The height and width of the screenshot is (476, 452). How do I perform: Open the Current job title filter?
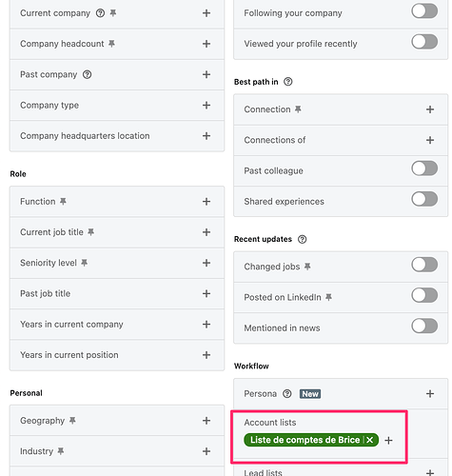(x=117, y=232)
